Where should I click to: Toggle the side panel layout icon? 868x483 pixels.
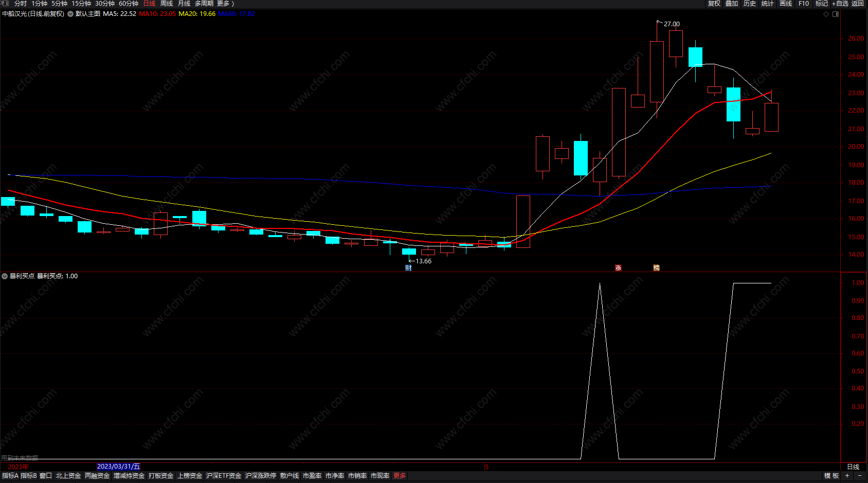click(836, 14)
